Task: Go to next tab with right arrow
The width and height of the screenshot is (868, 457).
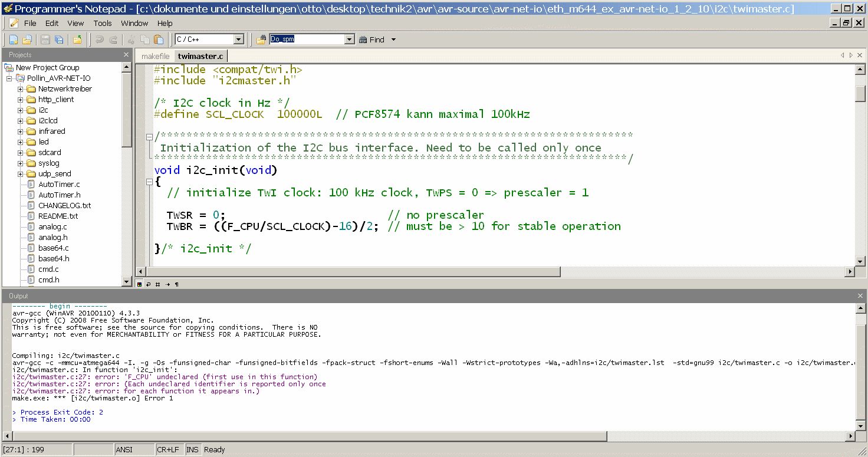Action: coord(851,55)
